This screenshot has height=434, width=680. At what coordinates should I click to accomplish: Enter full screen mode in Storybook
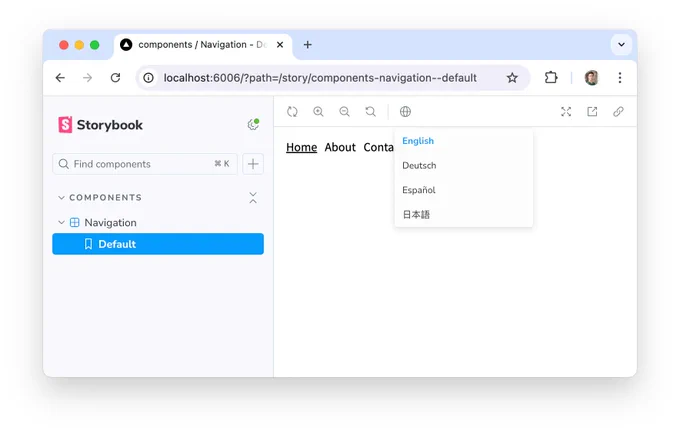point(566,112)
